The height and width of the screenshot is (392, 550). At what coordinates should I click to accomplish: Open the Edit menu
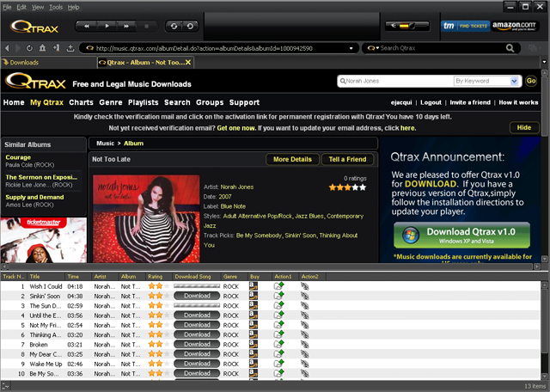pyautogui.click(x=21, y=7)
